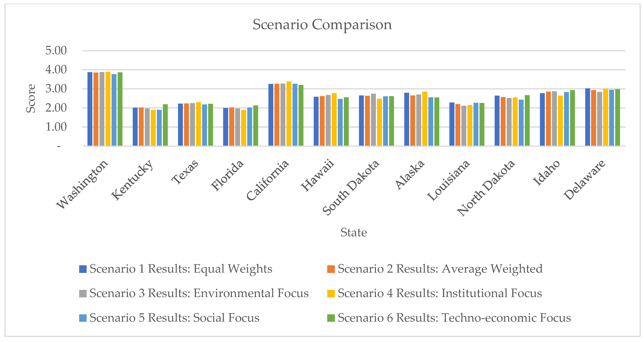Click Idaho's gray Environmental Focus bar
This screenshot has height=342, width=644.
tap(554, 119)
